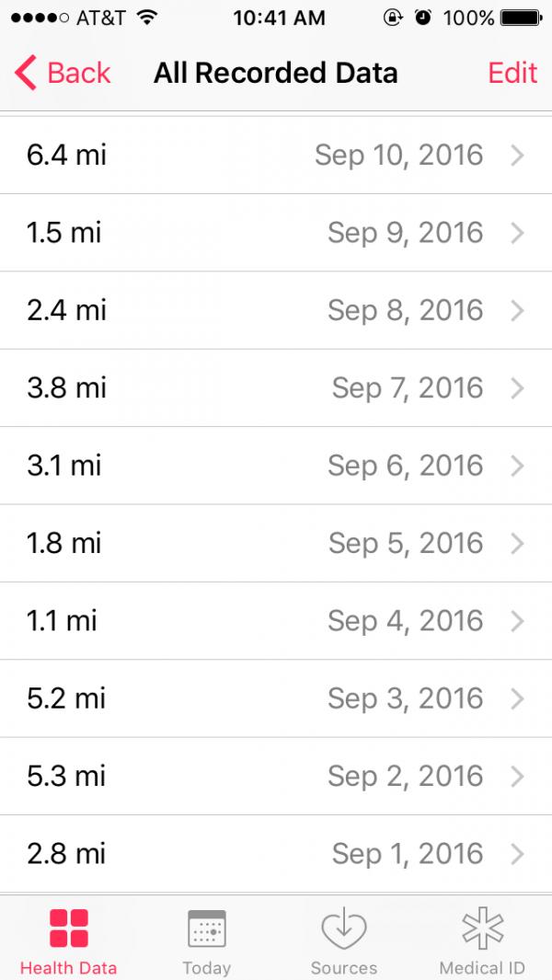Expand the Sep 9, 2016 entry chevron
The image size is (552, 980).
[517, 233]
